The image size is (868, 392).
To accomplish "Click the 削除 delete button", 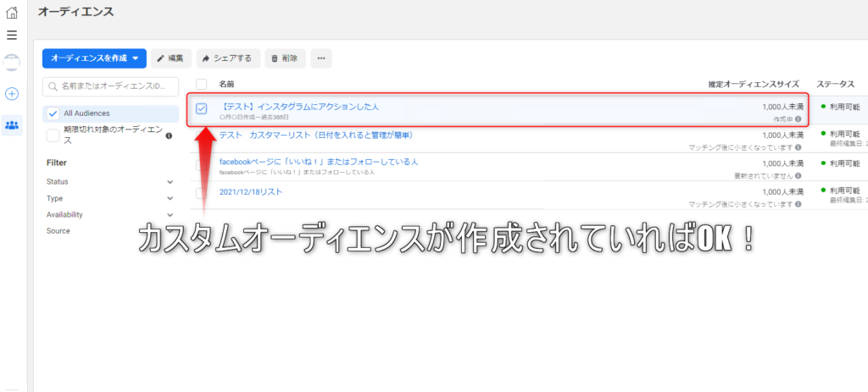I will click(285, 58).
